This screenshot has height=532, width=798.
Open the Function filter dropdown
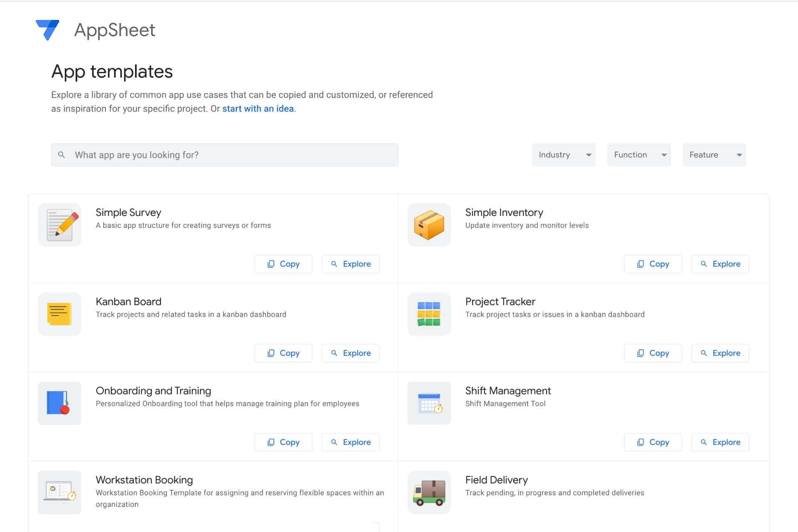point(639,155)
